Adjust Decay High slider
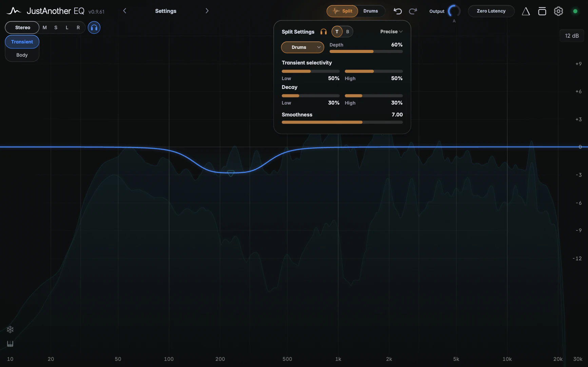This screenshot has height=367, width=588. click(374, 96)
